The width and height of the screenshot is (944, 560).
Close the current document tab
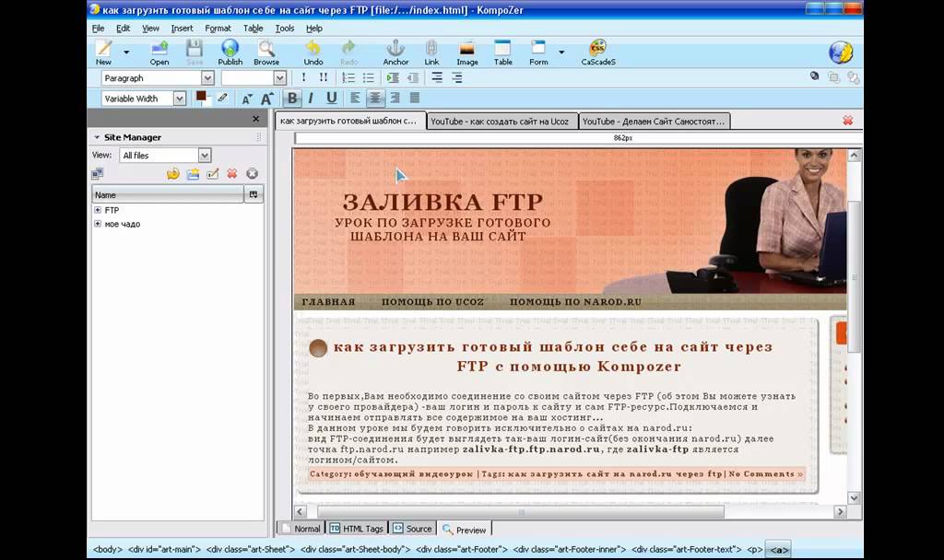coord(848,121)
